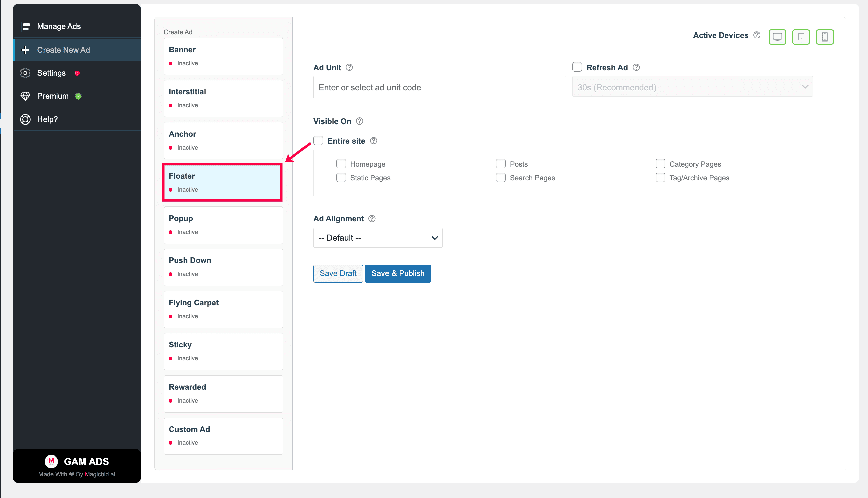Open the Help? menu item
The height and width of the screenshot is (498, 868).
[x=77, y=119]
